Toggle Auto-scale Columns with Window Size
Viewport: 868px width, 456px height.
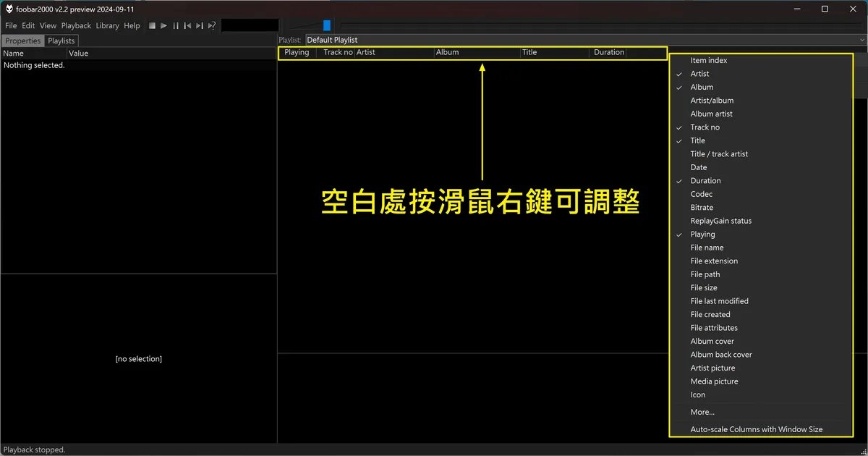761,430
